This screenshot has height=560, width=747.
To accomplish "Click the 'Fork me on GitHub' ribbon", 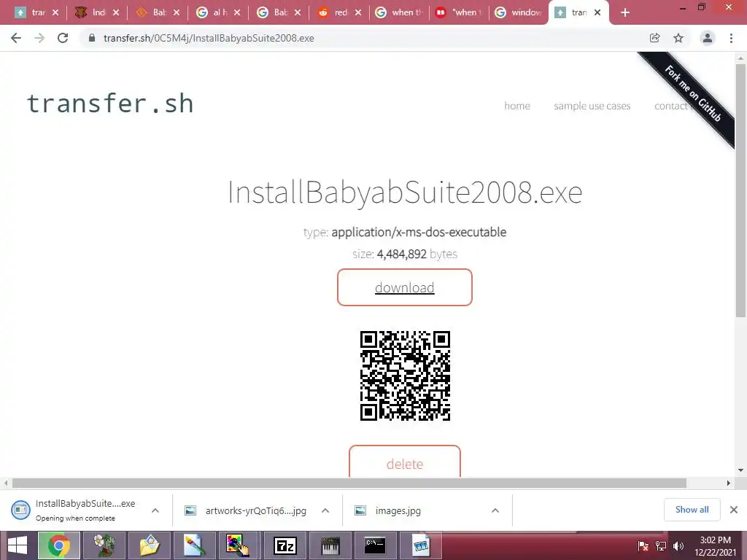I will pyautogui.click(x=694, y=94).
